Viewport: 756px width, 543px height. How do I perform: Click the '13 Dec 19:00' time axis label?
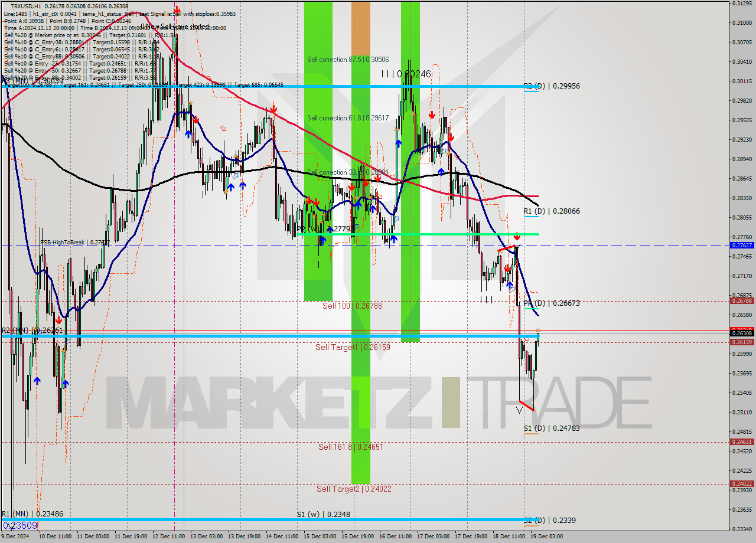pos(244,537)
